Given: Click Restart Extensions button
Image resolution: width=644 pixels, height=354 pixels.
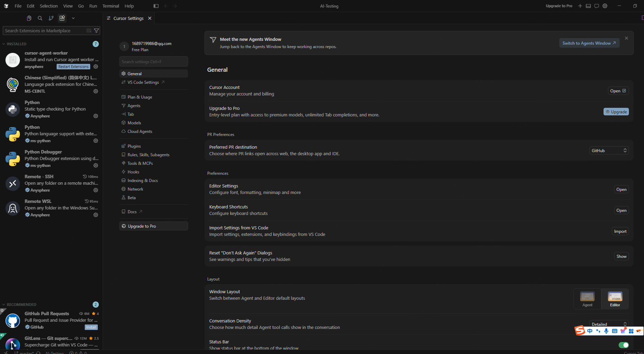Looking at the screenshot, I should coord(73,67).
